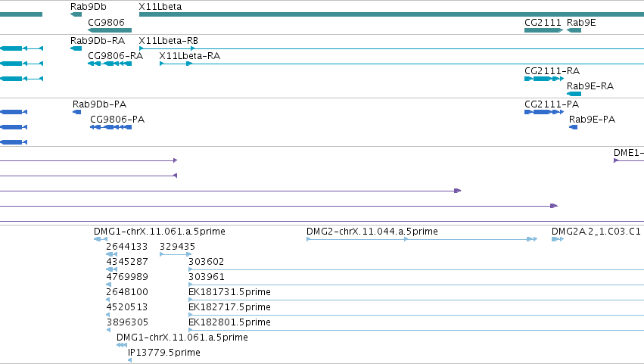This screenshot has width=644, height=364.
Task: Select the Rab9E gene feature
Action: [574, 30]
